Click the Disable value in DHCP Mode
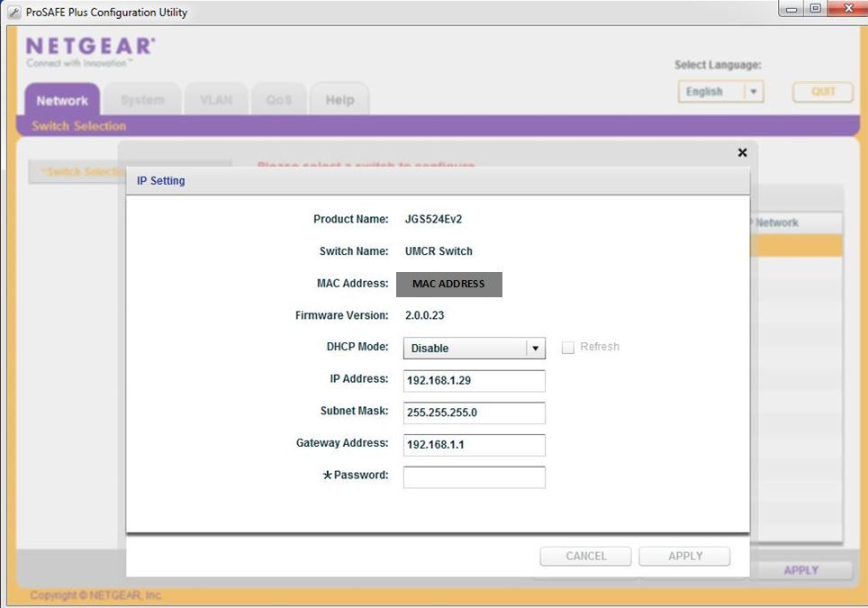Viewport: 868px width, 608px height. pos(429,349)
